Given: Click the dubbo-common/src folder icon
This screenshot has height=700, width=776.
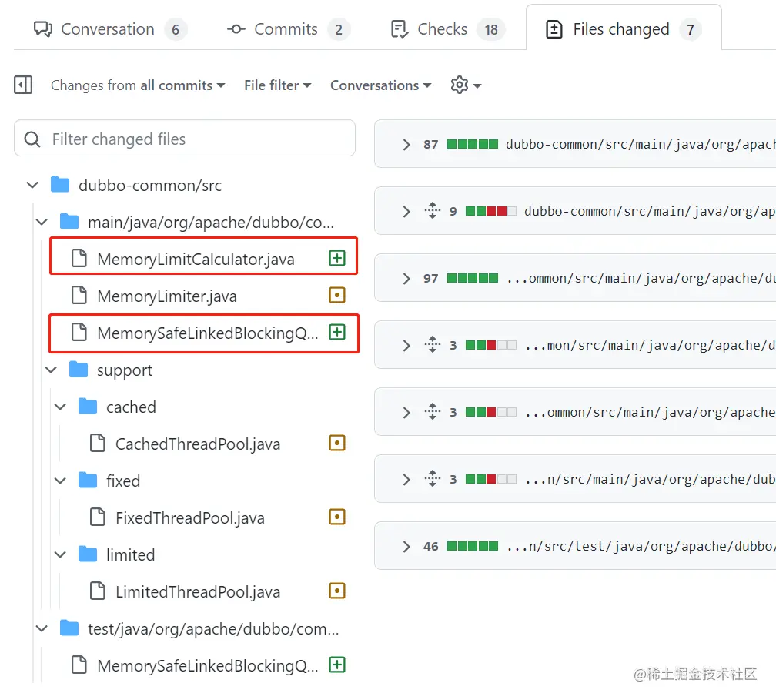Looking at the screenshot, I should (x=60, y=185).
